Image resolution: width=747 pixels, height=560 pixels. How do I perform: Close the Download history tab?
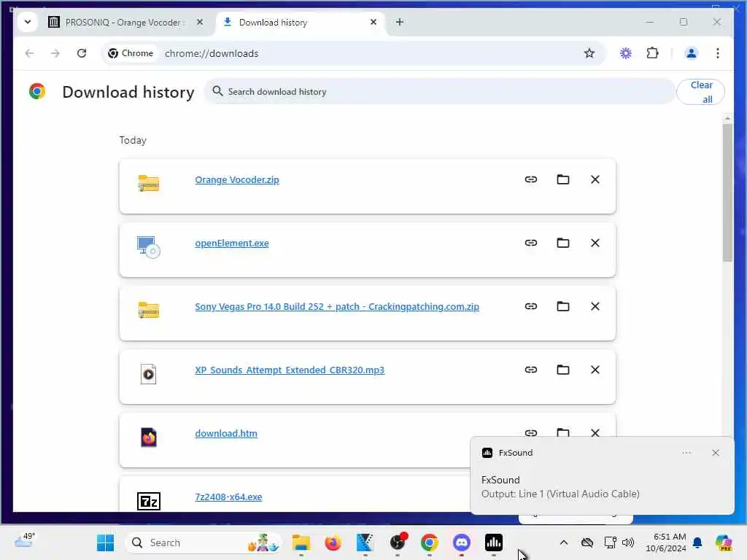click(373, 22)
